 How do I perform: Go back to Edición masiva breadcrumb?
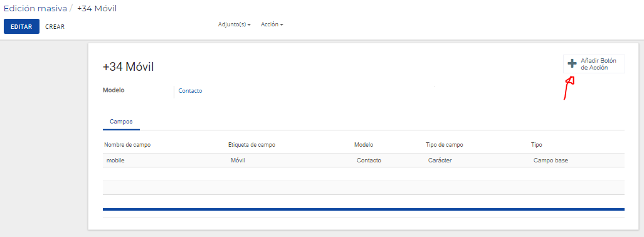tap(35, 8)
